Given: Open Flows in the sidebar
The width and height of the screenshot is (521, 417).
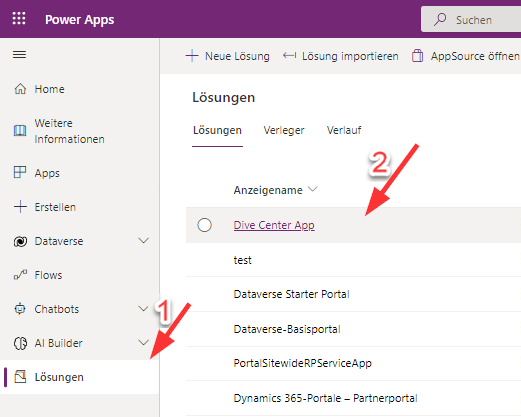Looking at the screenshot, I should (79, 275).
